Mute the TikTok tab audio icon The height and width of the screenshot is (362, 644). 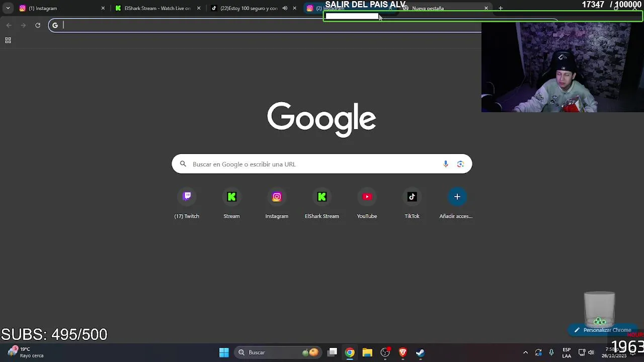(x=285, y=8)
